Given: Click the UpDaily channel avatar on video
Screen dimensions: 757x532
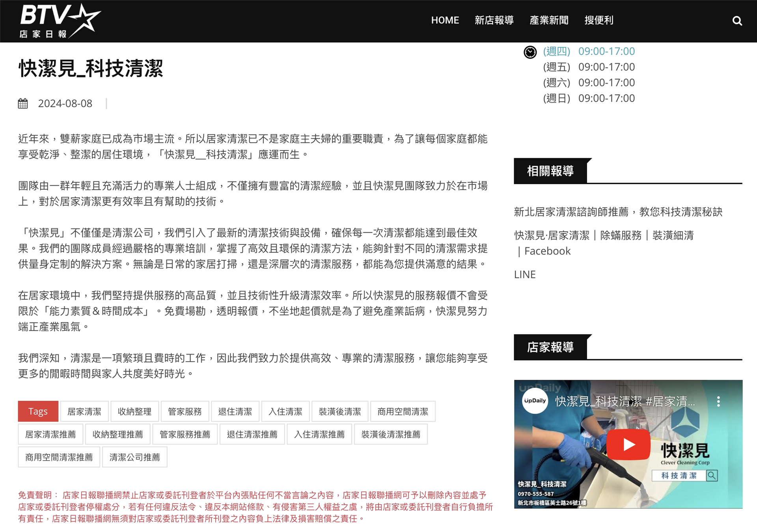Looking at the screenshot, I should (535, 401).
